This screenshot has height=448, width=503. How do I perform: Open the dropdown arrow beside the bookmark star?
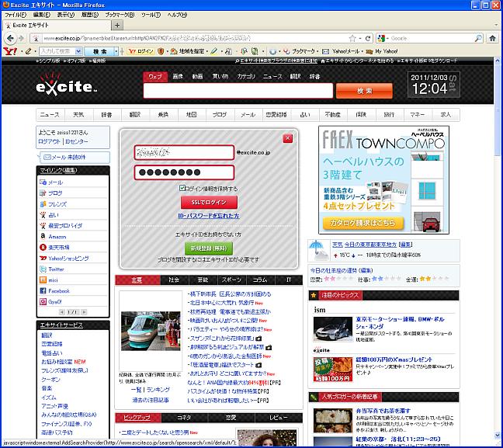click(x=359, y=39)
